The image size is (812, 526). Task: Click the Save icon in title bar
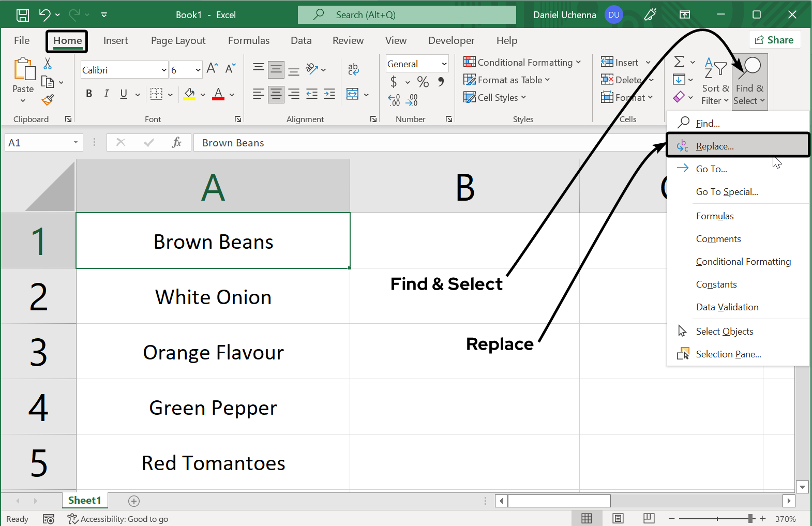tap(23, 15)
